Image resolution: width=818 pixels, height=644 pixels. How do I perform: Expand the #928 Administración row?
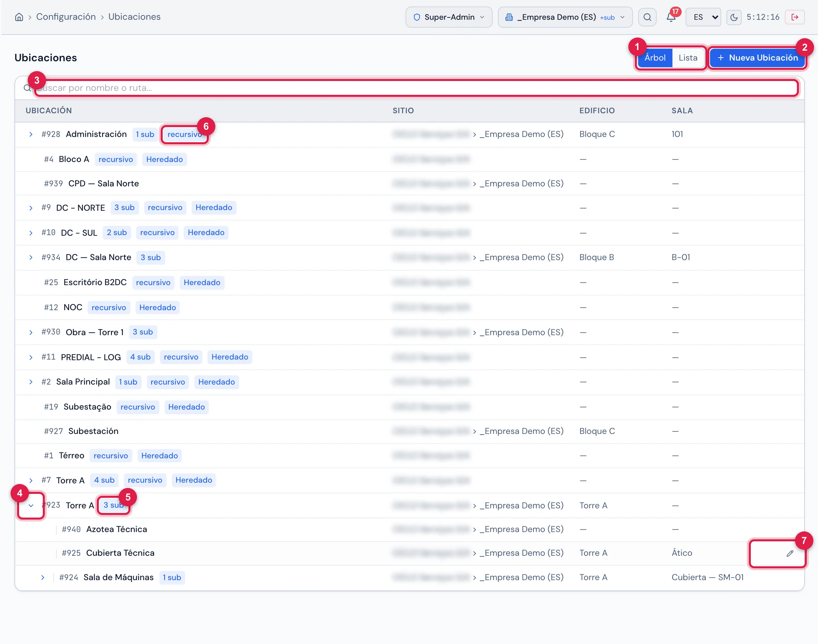(x=31, y=134)
